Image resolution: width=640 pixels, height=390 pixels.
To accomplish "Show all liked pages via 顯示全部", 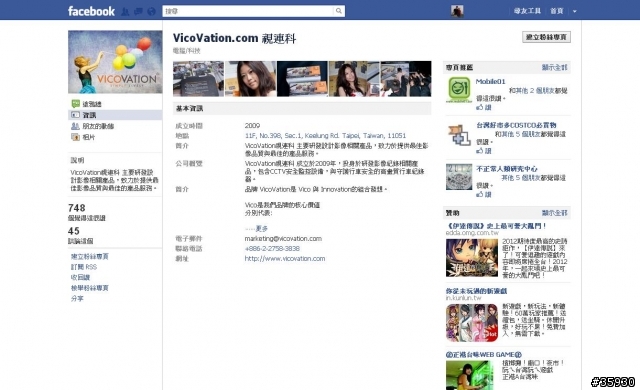I will [554, 67].
